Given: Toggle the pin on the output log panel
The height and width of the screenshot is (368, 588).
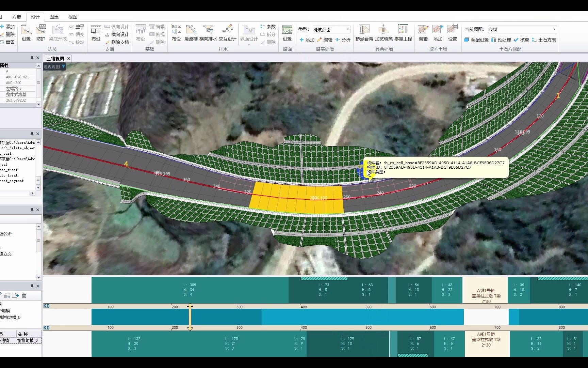Looking at the screenshot, I should (32, 134).
